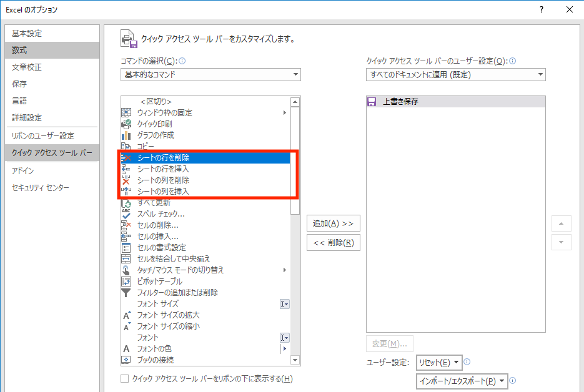Click the フォント サイズの拡大 icon

[x=127, y=315]
